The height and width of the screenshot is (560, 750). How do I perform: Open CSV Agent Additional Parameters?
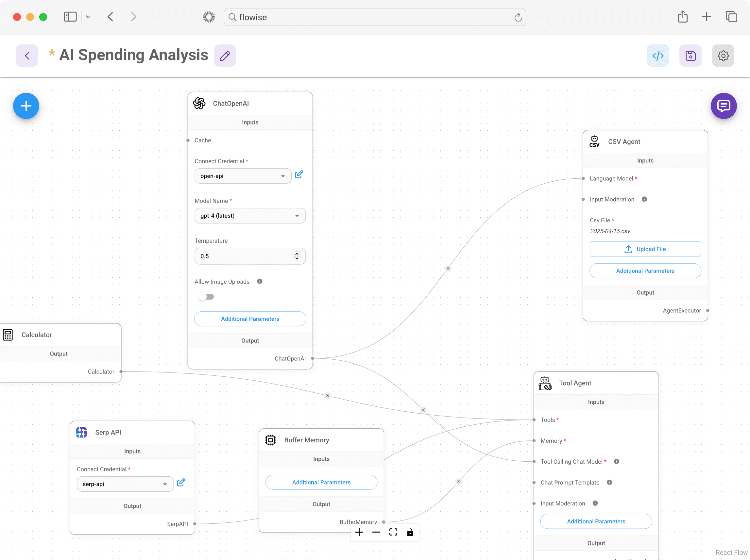(x=645, y=271)
